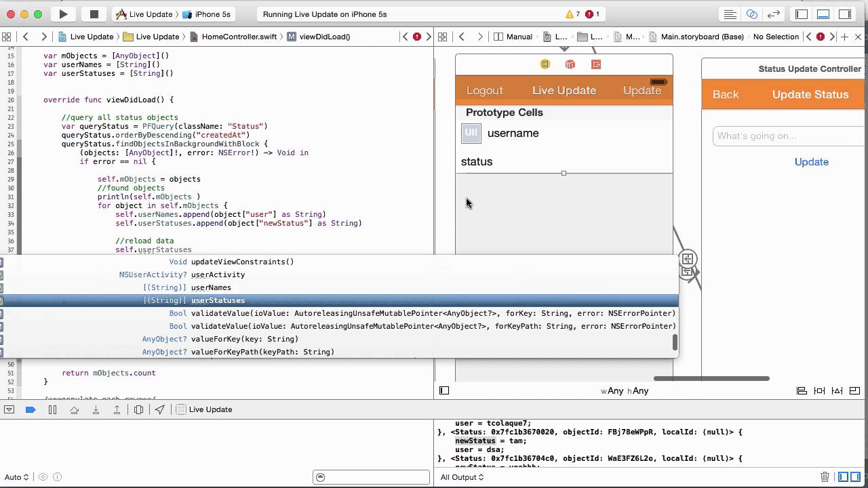Clear console with the trash icon
This screenshot has width=868, height=488.
(x=825, y=477)
